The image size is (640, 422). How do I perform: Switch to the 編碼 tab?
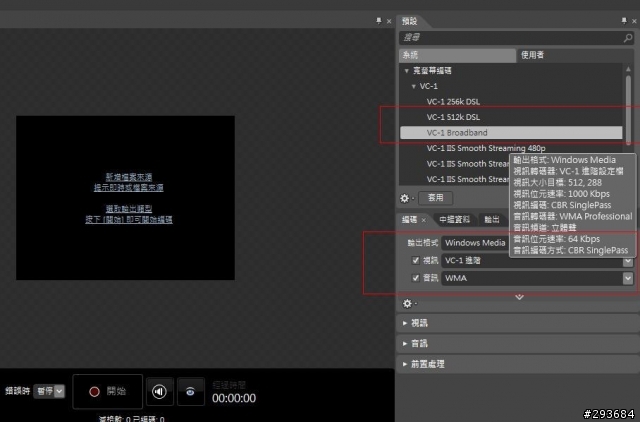point(409,220)
